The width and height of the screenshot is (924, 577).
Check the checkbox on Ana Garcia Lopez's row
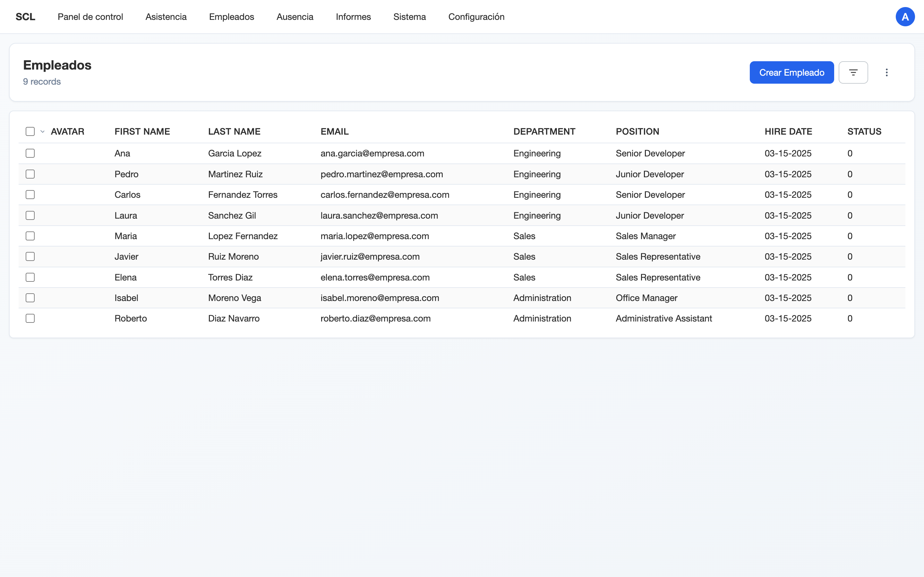(30, 153)
